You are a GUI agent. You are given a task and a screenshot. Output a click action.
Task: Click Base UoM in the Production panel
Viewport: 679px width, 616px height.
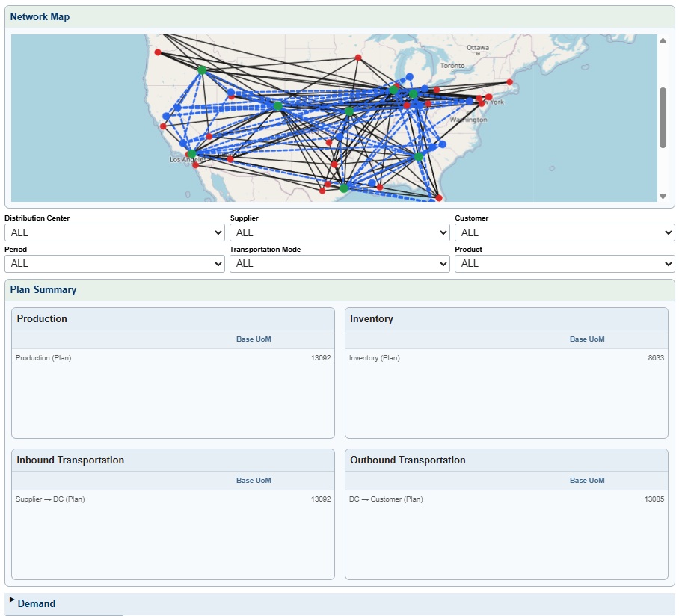pos(254,339)
